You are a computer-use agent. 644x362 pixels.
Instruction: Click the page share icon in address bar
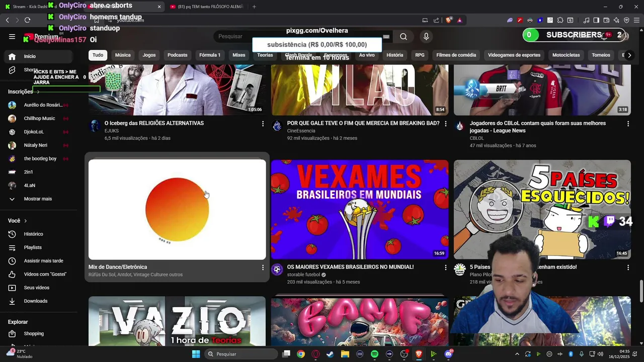point(436,20)
